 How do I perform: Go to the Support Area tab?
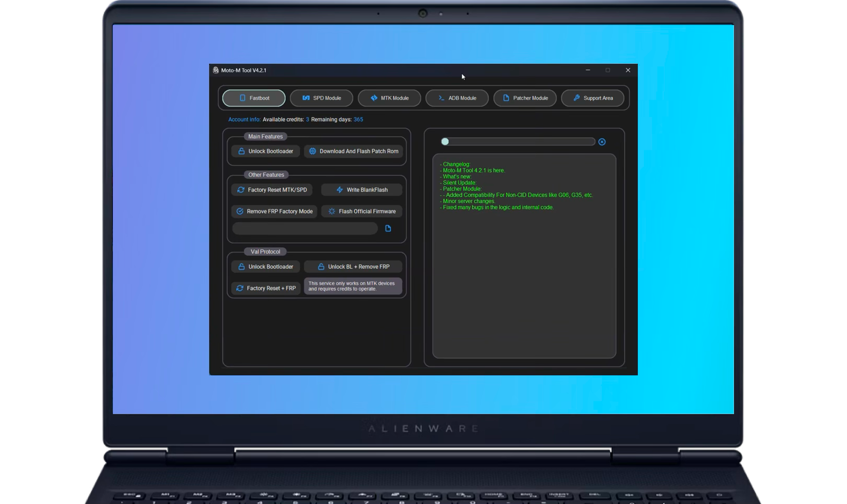592,98
